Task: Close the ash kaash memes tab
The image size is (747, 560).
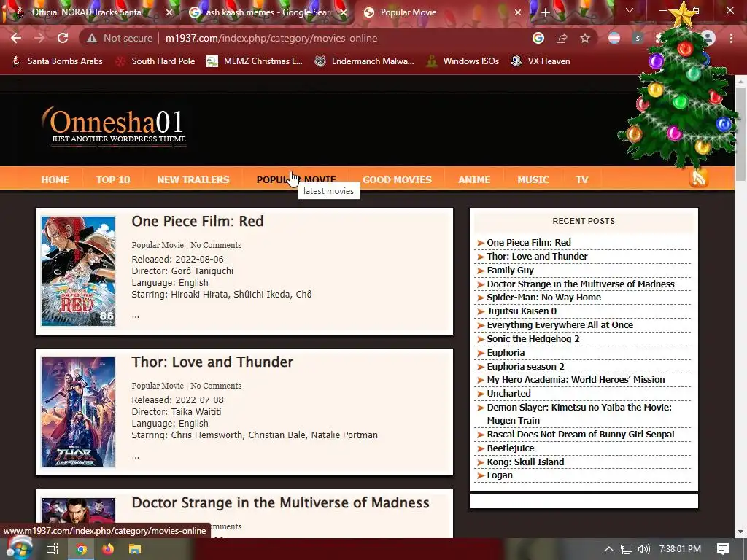Action: pos(344,12)
